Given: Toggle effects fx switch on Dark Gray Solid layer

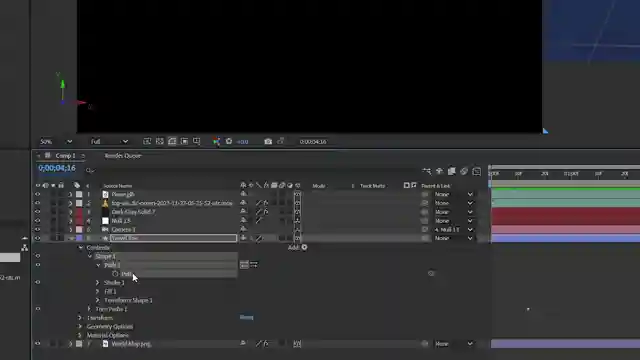Looking at the screenshot, I should [x=266, y=212].
